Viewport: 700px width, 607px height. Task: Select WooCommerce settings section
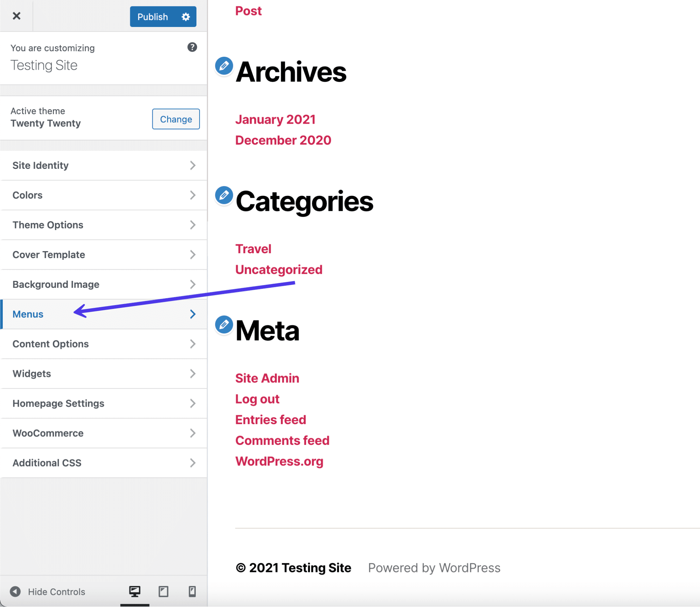(x=104, y=433)
